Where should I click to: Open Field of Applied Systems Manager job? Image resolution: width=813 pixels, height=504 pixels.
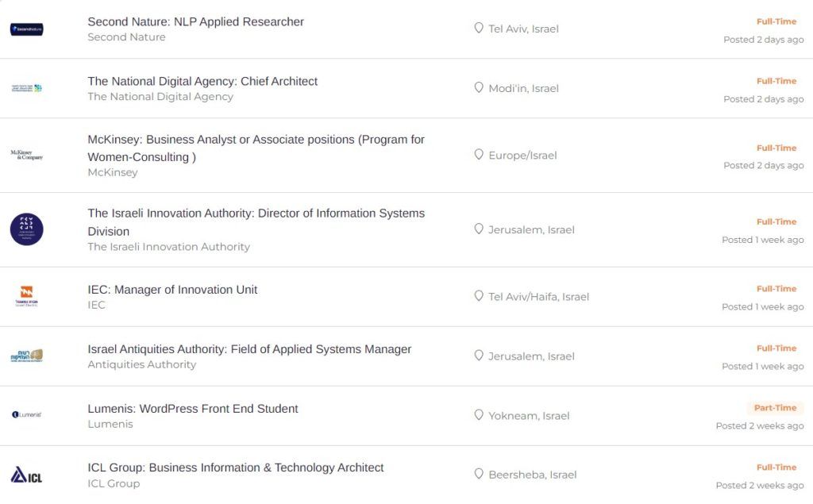point(249,349)
